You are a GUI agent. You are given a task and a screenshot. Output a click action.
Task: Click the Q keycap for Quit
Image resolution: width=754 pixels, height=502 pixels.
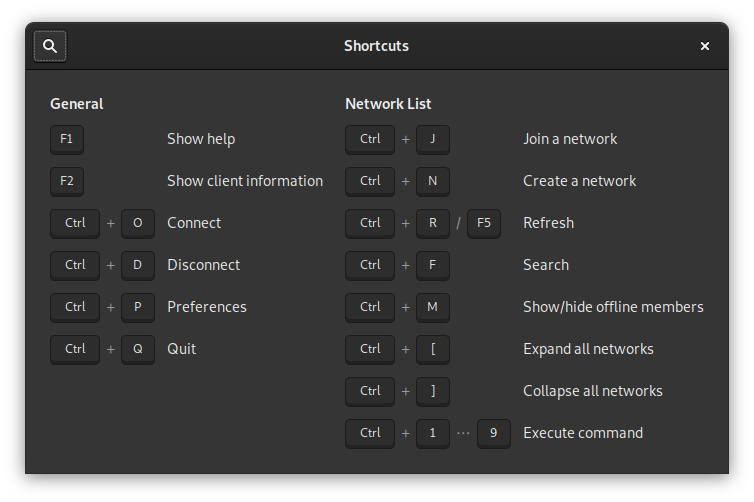[x=137, y=349]
